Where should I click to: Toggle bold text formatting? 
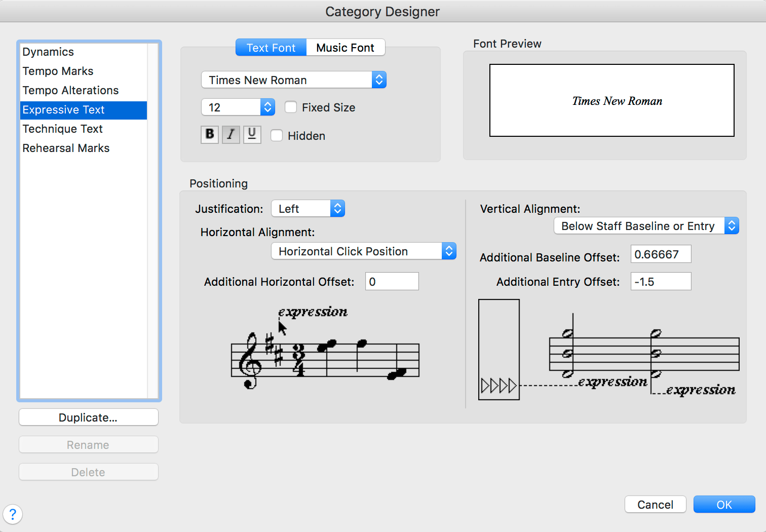point(209,134)
